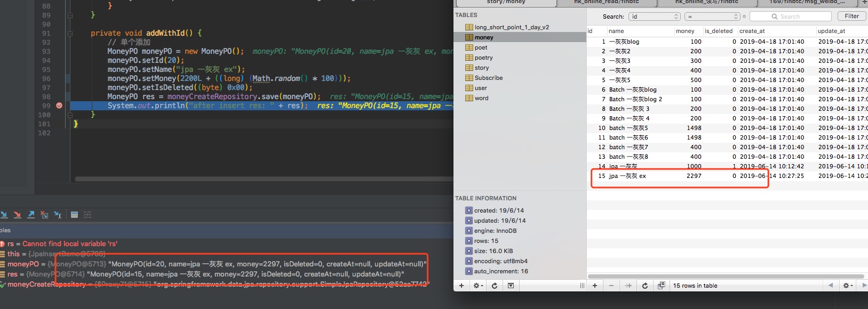The width and height of the screenshot is (868, 309).
Task: Open the operator dropdown showing equals sign
Action: tap(712, 17)
